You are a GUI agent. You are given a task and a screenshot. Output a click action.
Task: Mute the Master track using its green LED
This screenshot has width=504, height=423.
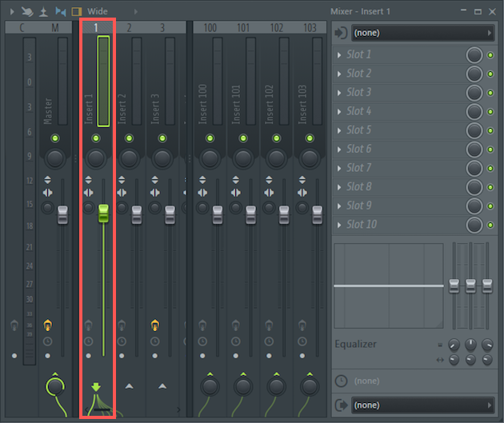click(x=55, y=138)
